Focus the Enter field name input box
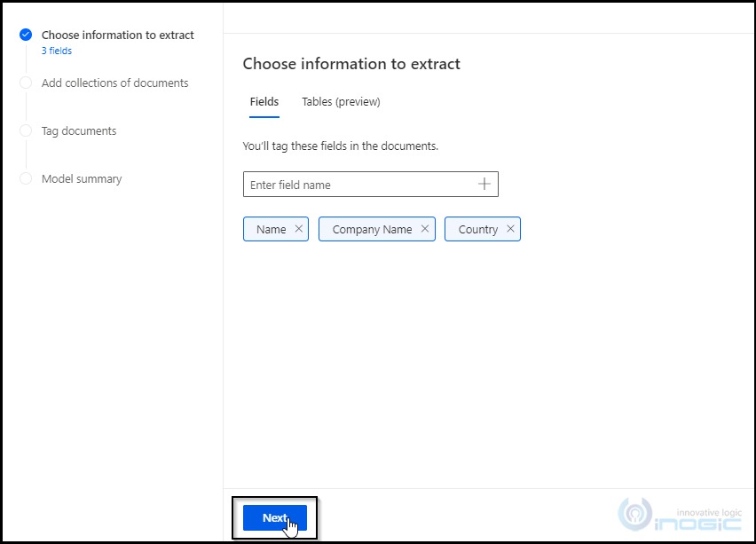Viewport: 756px width, 544px height. pyautogui.click(x=359, y=185)
